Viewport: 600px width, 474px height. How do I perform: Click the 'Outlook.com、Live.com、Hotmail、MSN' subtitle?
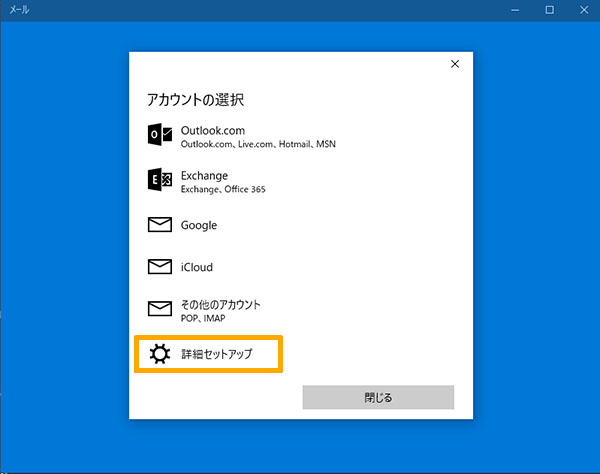pos(258,144)
